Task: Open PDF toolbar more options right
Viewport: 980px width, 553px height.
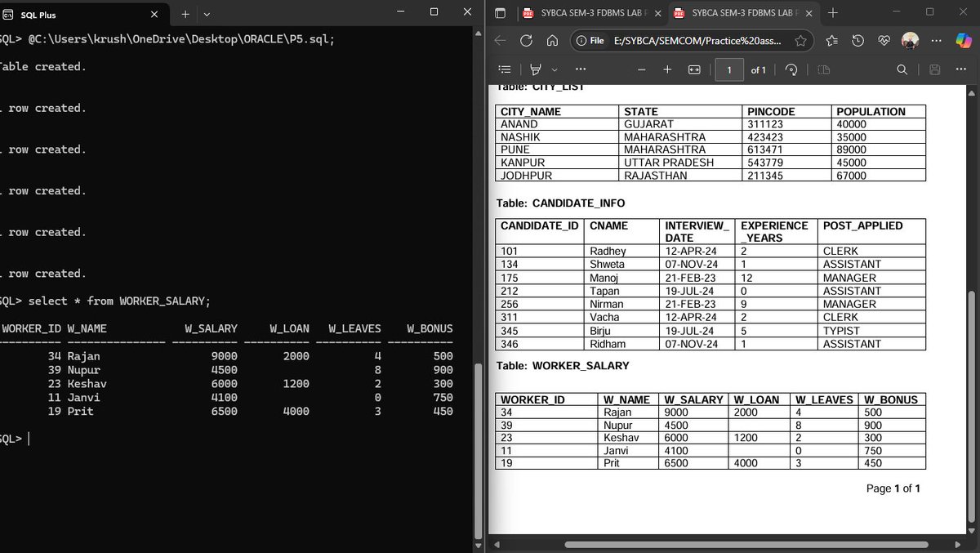Action: pos(961,69)
